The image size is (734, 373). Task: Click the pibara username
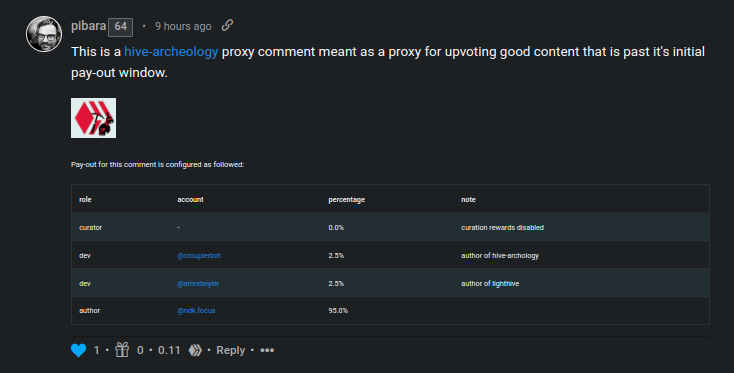(88, 26)
